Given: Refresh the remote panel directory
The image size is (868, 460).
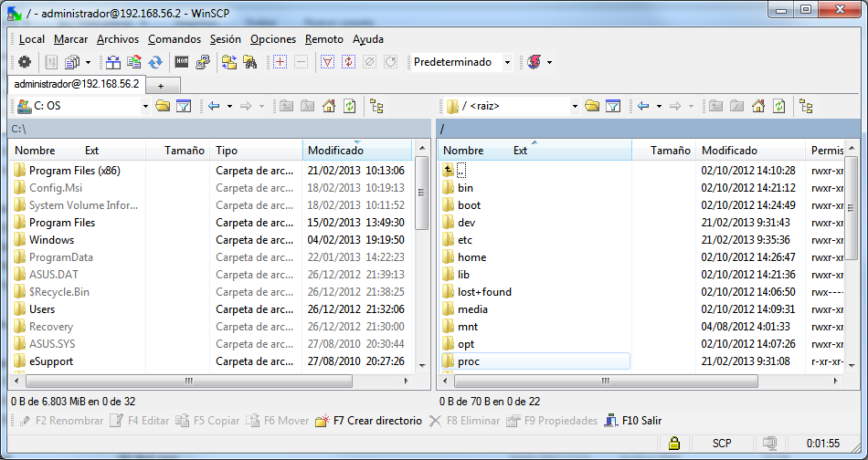Looking at the screenshot, I should 779,106.
